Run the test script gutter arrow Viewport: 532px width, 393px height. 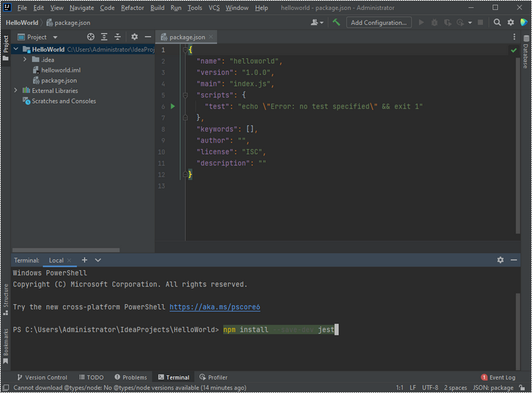172,106
